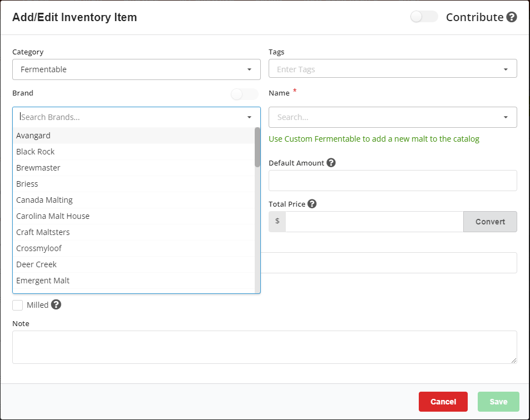Click the green Save button
The height and width of the screenshot is (420, 530).
498,402
